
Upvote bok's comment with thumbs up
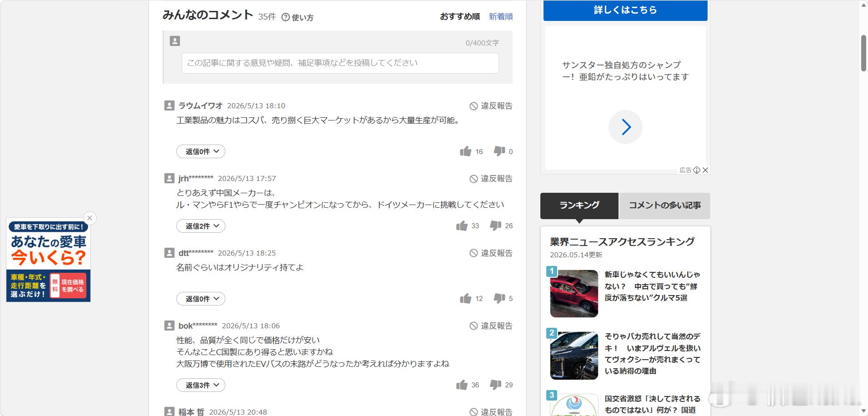point(462,385)
